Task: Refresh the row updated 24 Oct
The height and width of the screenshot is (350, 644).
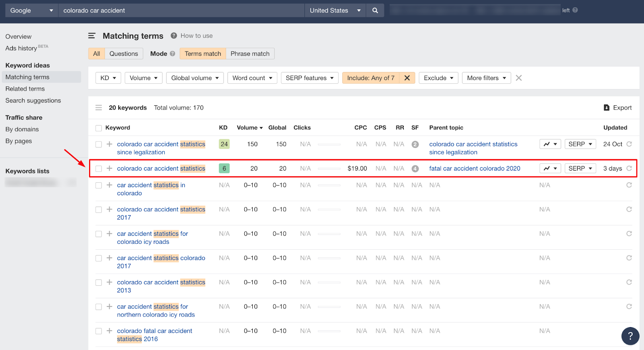Action: [x=629, y=144]
